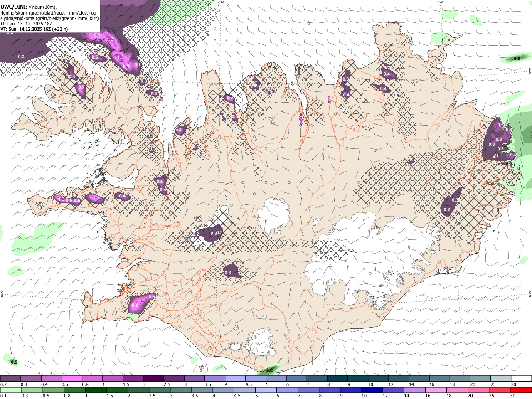Click the bright pink 0.5–0.8 snow legend swatch
The width and height of the screenshot is (532, 399).
point(71,379)
